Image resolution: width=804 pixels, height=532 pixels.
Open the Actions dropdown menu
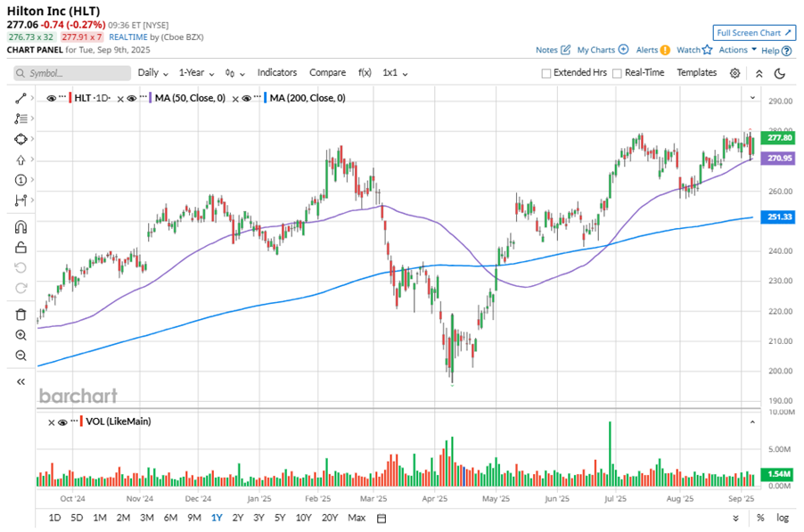pos(737,50)
